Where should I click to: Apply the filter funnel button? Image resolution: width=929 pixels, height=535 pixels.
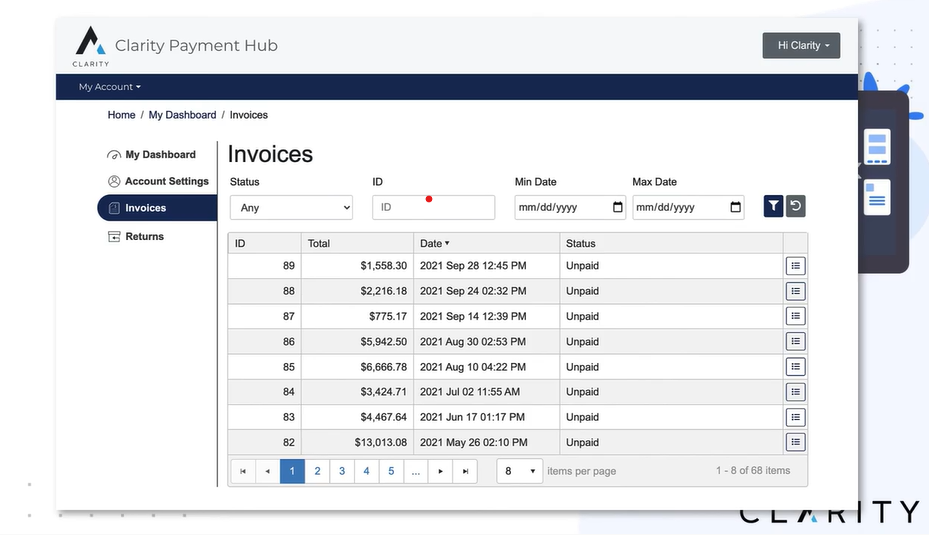773,206
